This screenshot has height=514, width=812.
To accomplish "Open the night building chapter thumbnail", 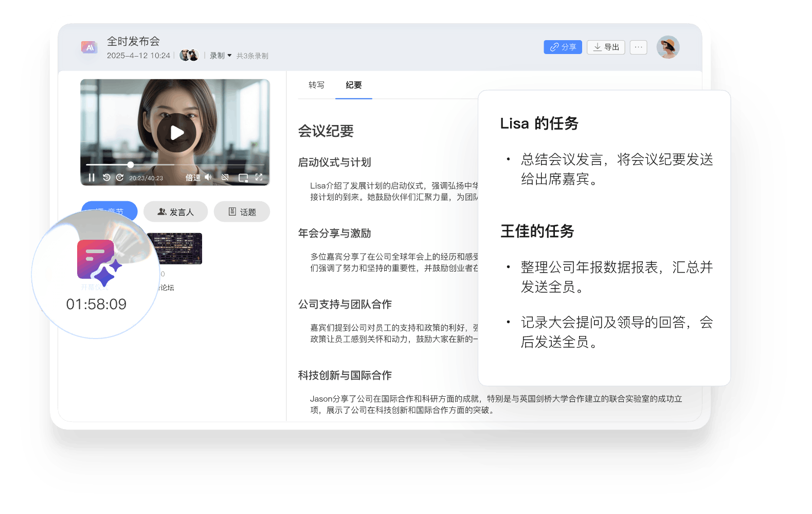I will pos(174,249).
